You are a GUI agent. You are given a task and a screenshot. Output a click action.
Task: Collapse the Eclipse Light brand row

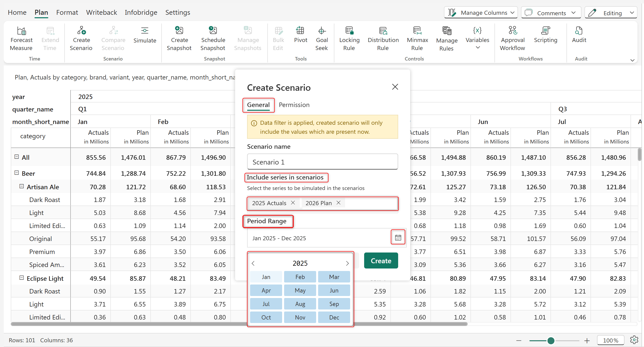(22, 278)
